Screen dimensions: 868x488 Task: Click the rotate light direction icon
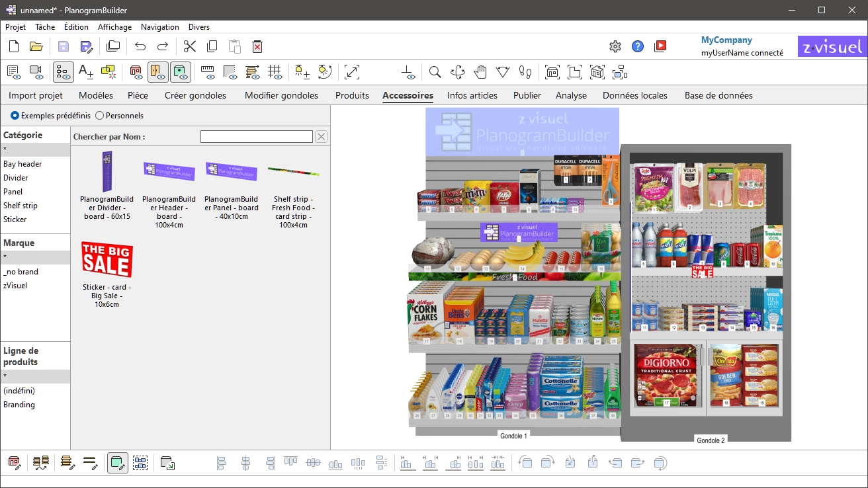(325, 71)
